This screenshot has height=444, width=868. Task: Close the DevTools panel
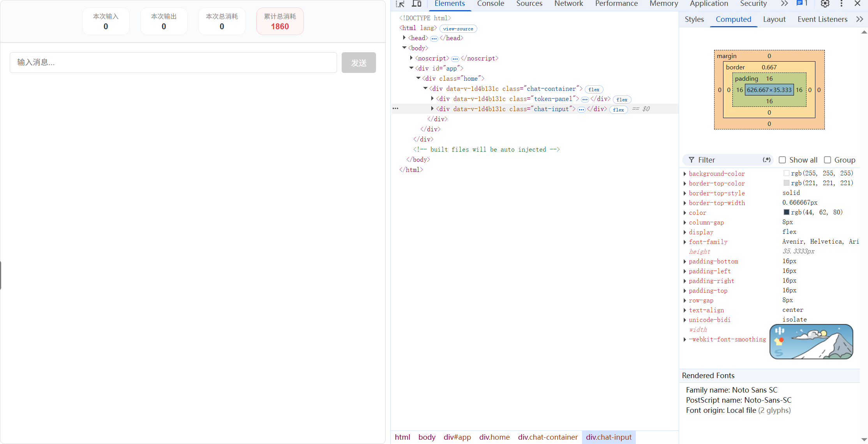857,4
